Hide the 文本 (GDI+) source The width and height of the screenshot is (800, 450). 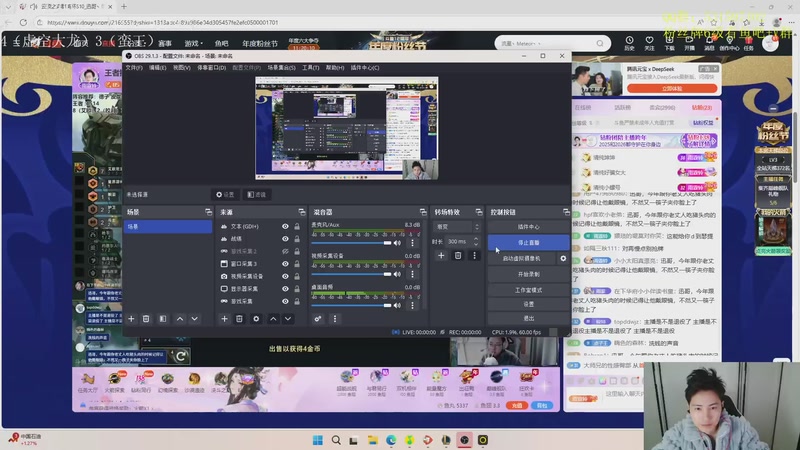(x=285, y=227)
